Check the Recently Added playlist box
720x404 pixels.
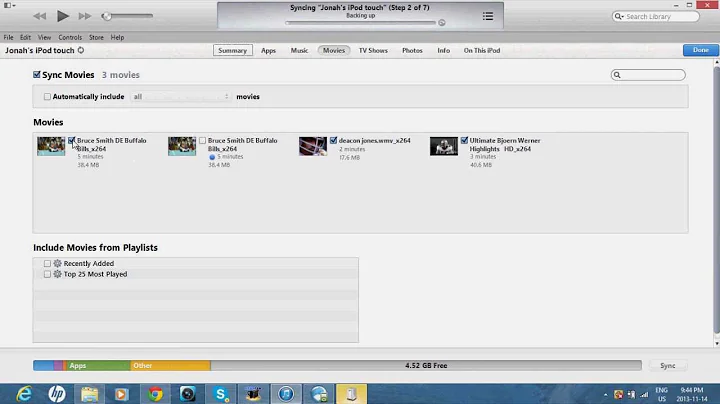pyautogui.click(x=47, y=264)
